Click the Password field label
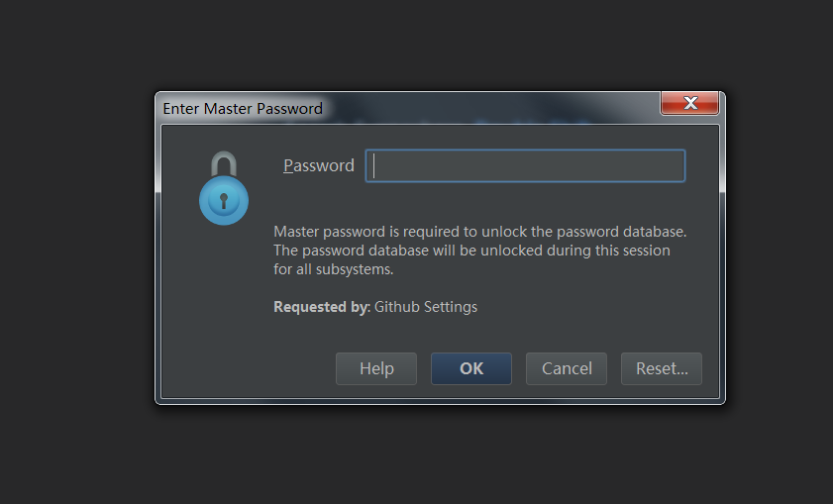The width and height of the screenshot is (833, 504). point(319,165)
